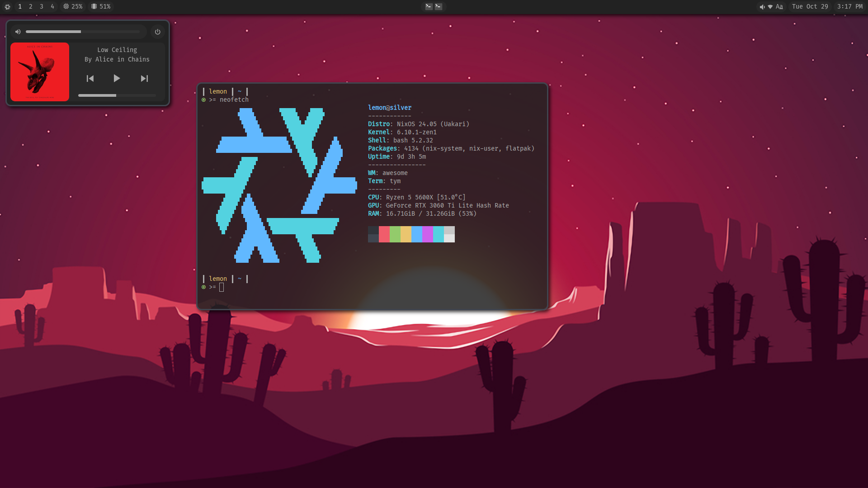Click the CPU line 'Ryzen 5 5600X'
Image resolution: width=868 pixels, height=488 pixels.
click(410, 197)
